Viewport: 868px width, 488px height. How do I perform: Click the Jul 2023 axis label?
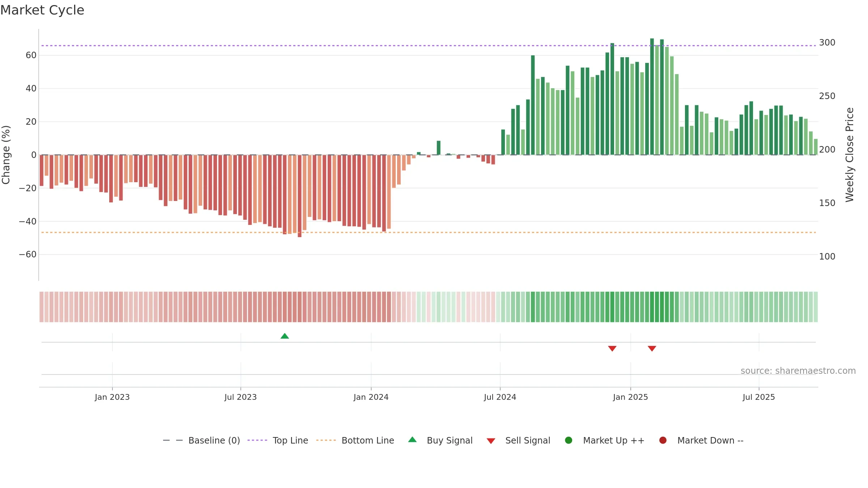pyautogui.click(x=241, y=397)
